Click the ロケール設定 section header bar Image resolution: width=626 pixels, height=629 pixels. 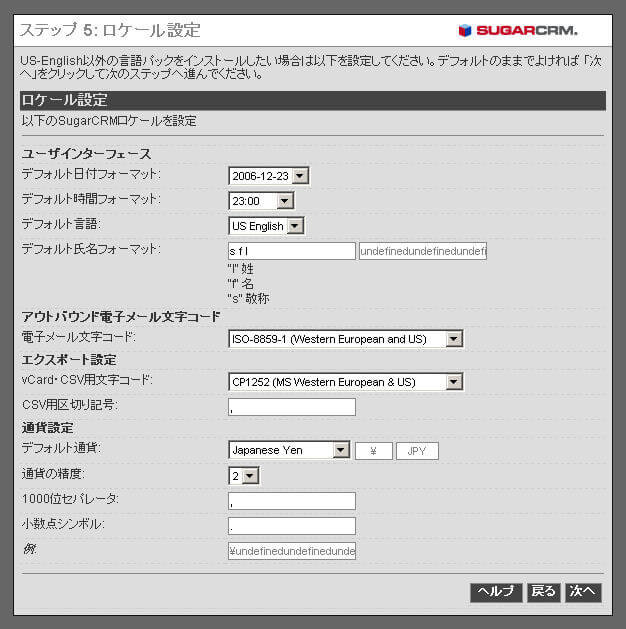coord(312,100)
